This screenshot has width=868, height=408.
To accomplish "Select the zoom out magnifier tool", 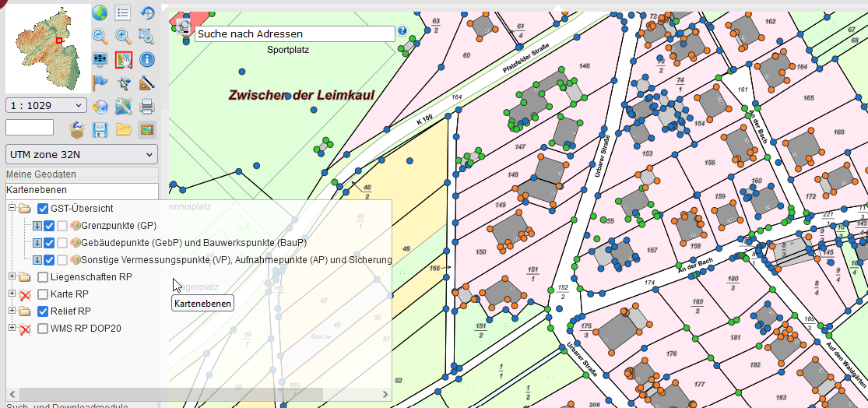I will click(100, 36).
